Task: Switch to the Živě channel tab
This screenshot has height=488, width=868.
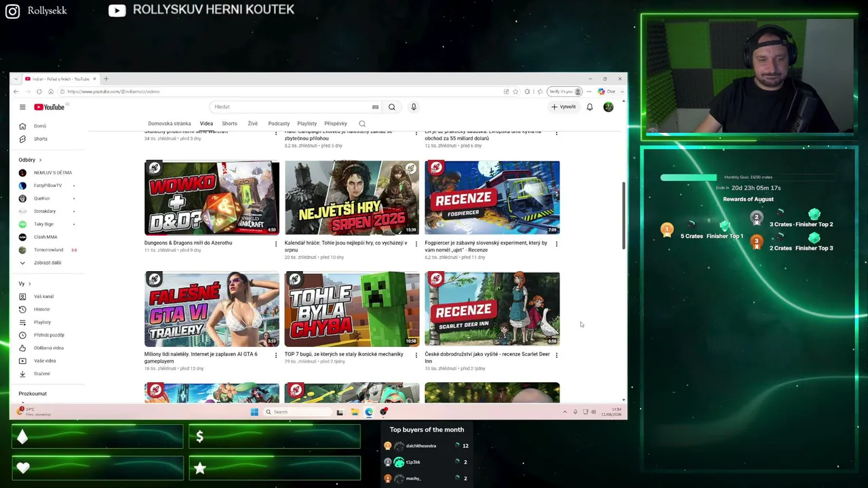Action: [252, 124]
